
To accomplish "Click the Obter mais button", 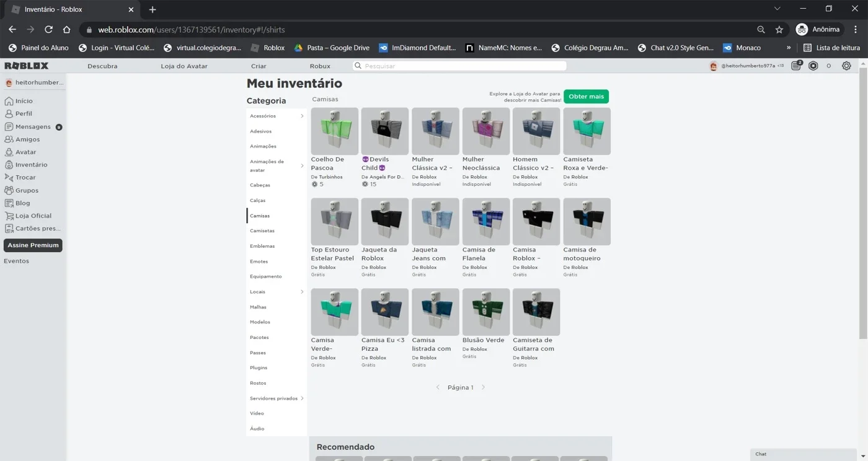I will pos(586,97).
